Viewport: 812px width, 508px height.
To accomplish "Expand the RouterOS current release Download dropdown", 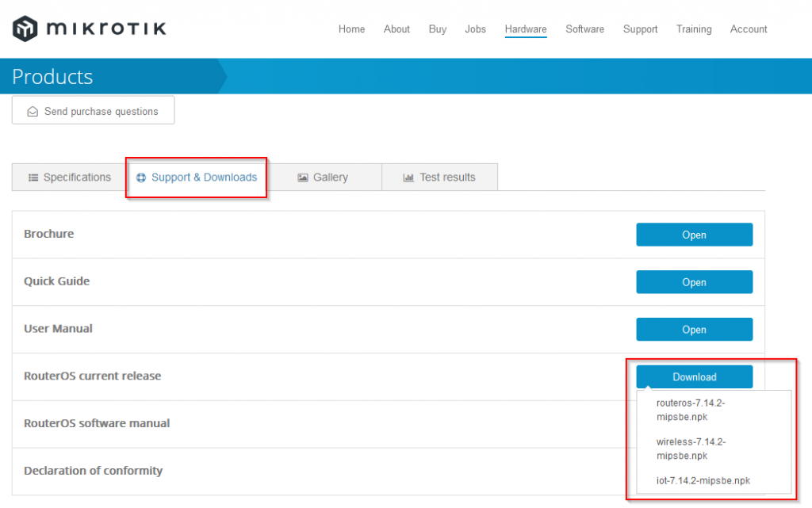I will coord(694,377).
